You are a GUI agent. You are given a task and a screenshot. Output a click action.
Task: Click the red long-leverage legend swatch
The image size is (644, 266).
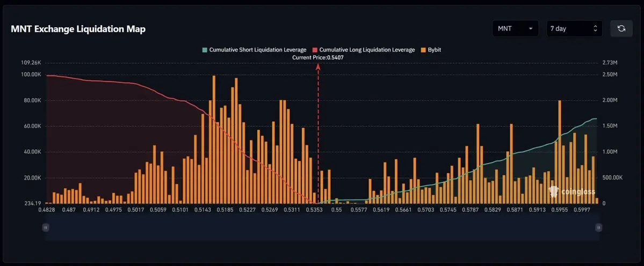click(x=315, y=50)
